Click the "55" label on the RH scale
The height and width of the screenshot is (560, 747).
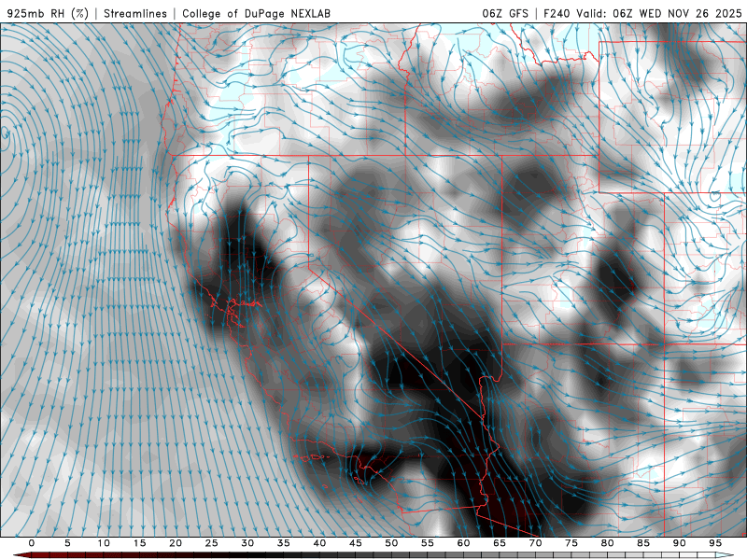point(428,543)
